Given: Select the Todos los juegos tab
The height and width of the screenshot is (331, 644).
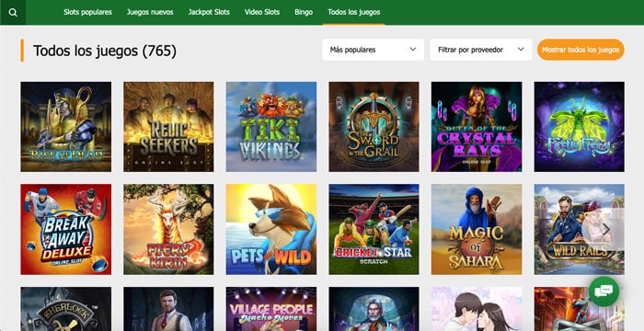Looking at the screenshot, I should click(x=353, y=12).
